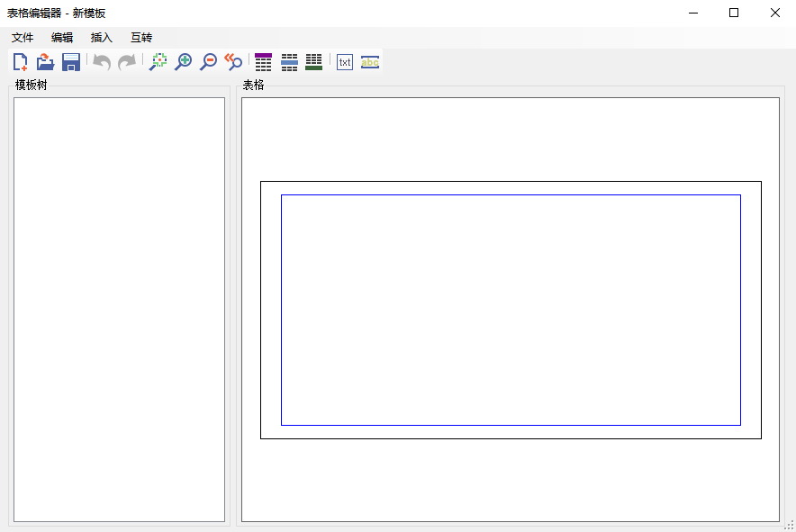Open a file with the folder icon
This screenshot has height=532, width=796.
click(46, 62)
